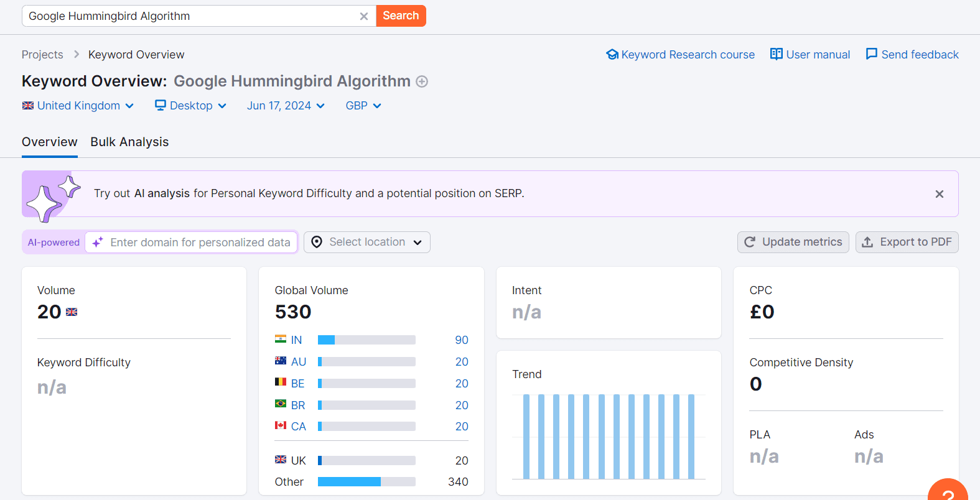This screenshot has width=980, height=500.
Task: Click the Global Volume value 530
Action: click(293, 312)
